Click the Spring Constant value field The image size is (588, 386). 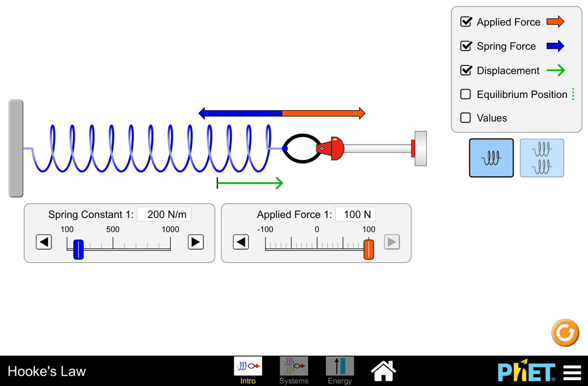(x=164, y=214)
